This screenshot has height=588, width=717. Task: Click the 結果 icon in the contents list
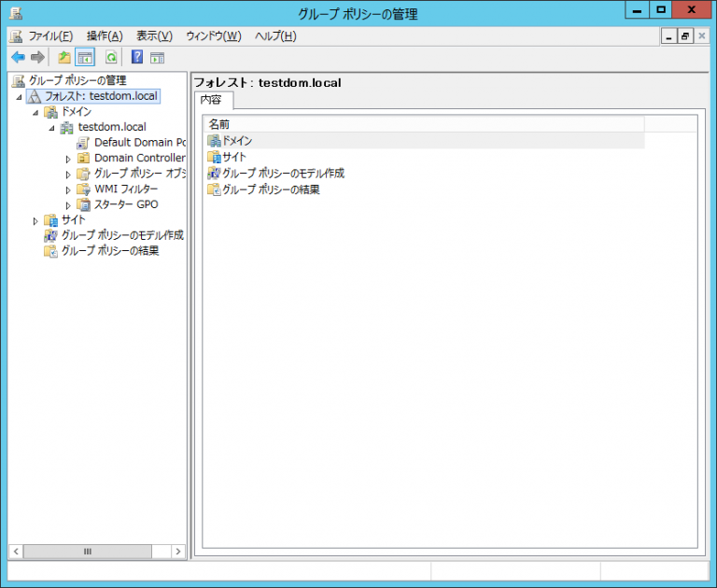(214, 189)
